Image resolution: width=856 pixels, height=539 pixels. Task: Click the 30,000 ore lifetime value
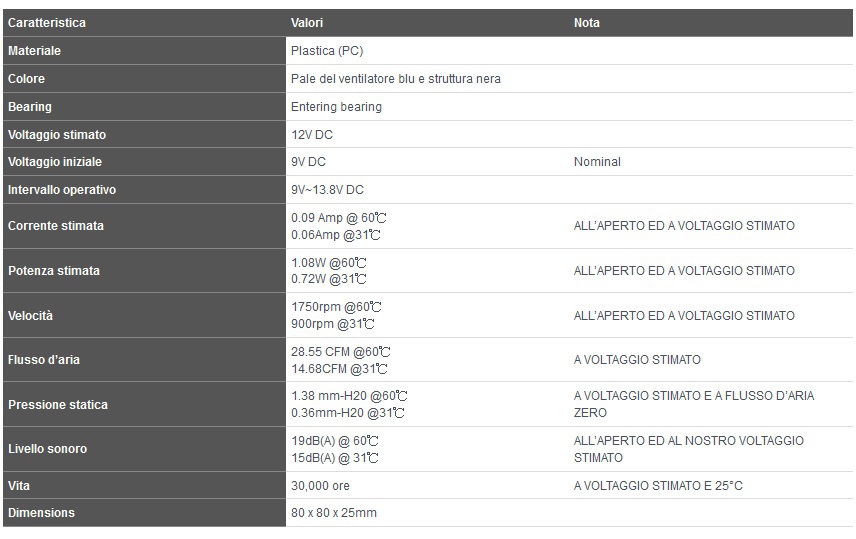pyautogui.click(x=320, y=485)
